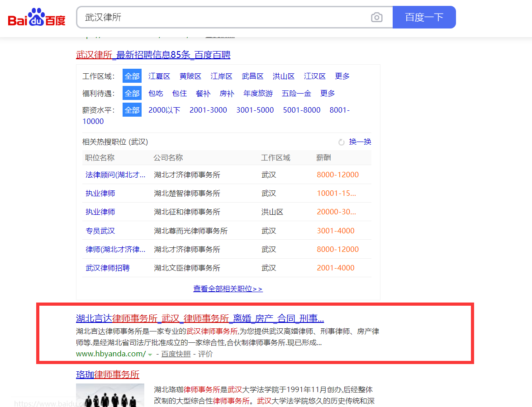Click the Baidu logo
This screenshot has height=407, width=532.
37,17
